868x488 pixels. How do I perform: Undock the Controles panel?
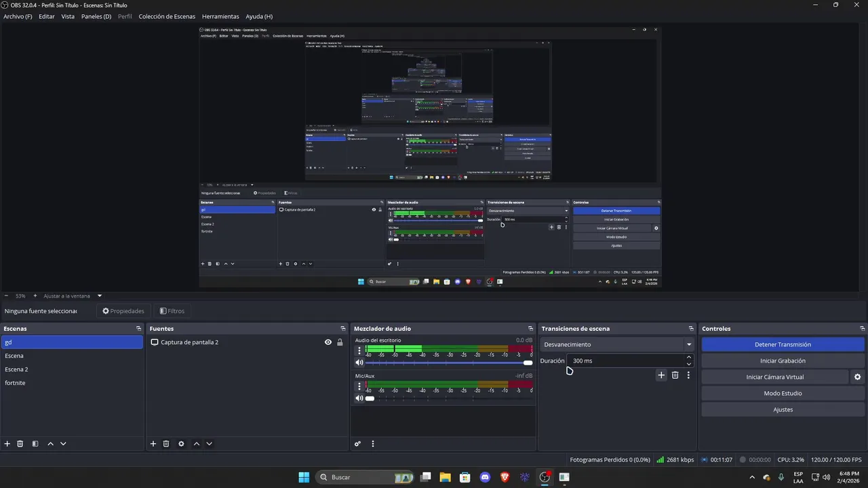[x=862, y=329]
